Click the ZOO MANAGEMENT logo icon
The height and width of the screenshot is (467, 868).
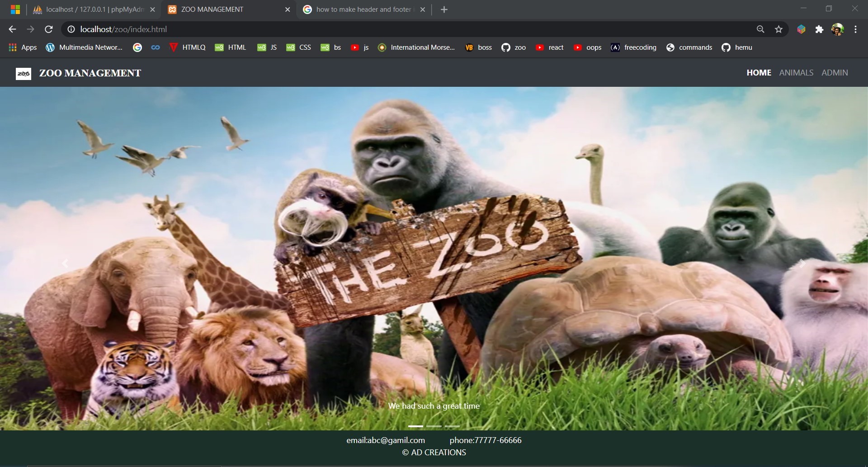[24, 73]
